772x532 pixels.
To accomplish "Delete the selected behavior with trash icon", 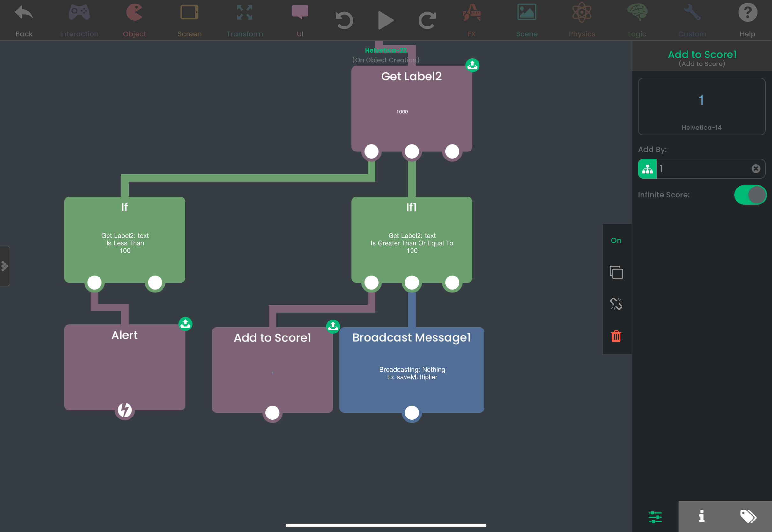I will [616, 336].
